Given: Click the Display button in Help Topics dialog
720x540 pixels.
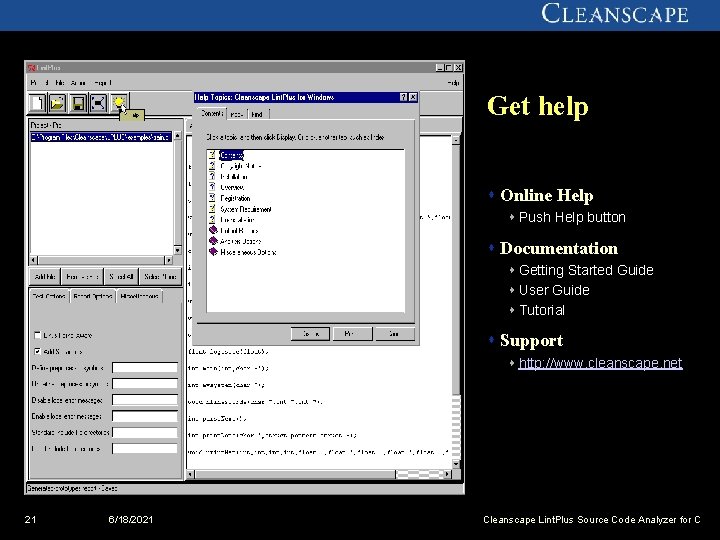Looking at the screenshot, I should [x=310, y=334].
